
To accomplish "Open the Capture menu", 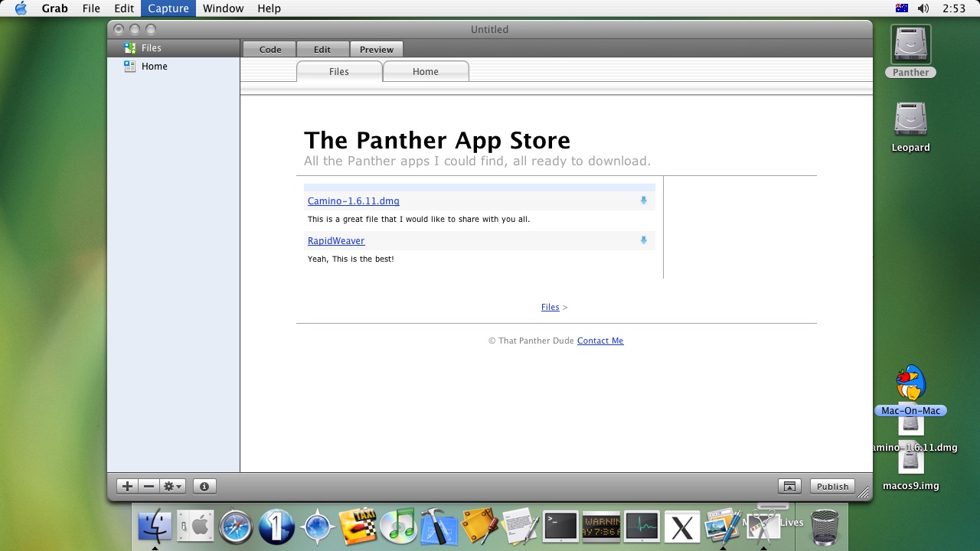I will [x=168, y=8].
